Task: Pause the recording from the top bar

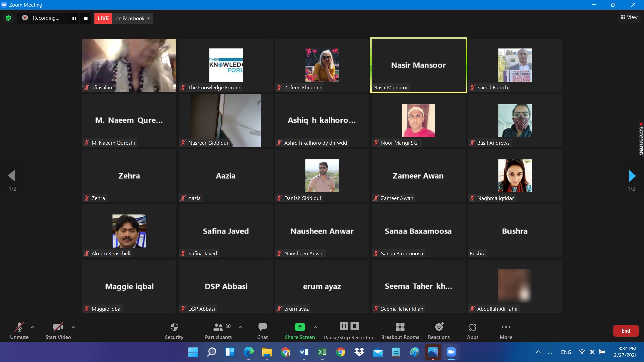Action: coord(74,18)
